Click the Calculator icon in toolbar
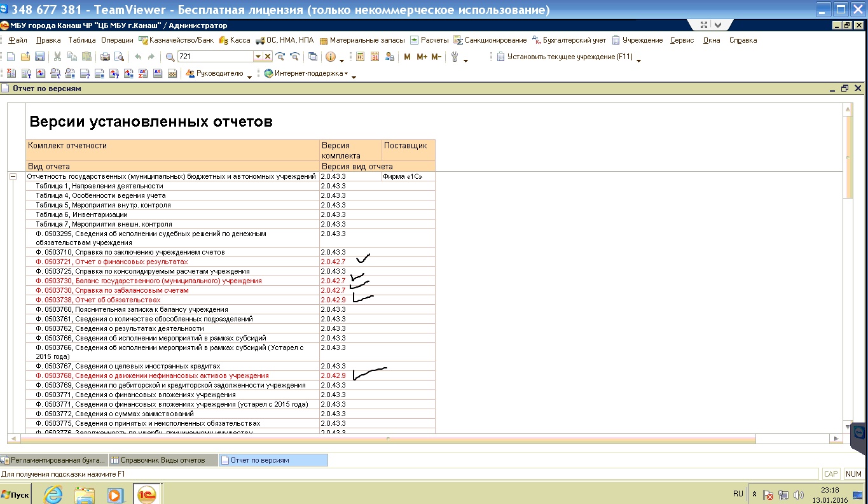This screenshot has width=868, height=504. point(360,57)
